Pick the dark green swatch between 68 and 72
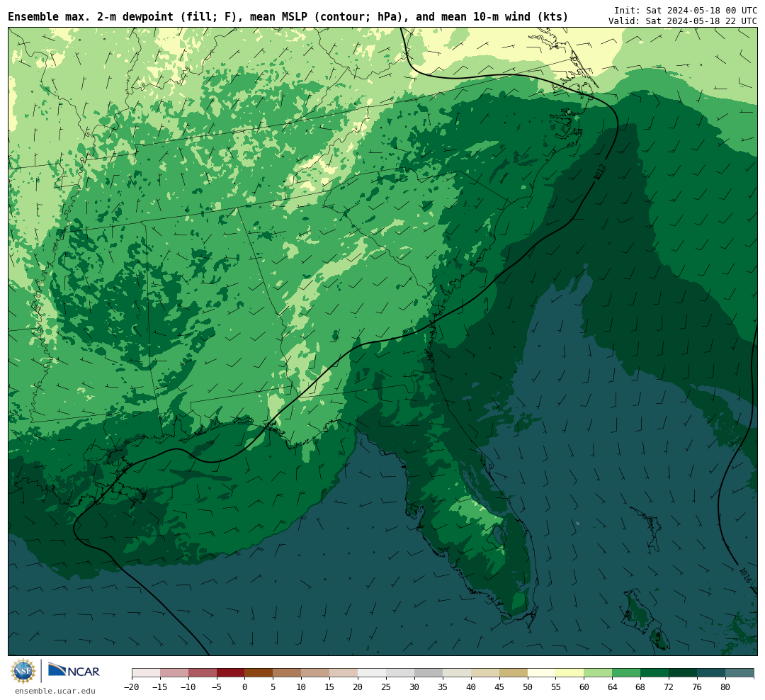765x700 pixels. click(655, 673)
